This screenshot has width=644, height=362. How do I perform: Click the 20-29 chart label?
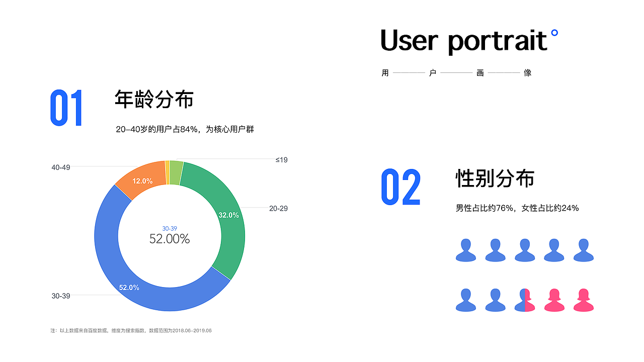point(279,208)
